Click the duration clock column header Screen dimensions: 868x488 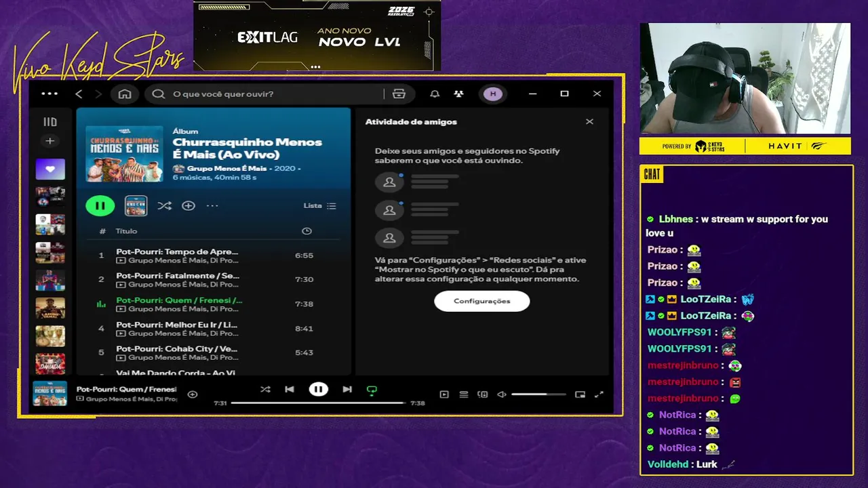pos(307,231)
